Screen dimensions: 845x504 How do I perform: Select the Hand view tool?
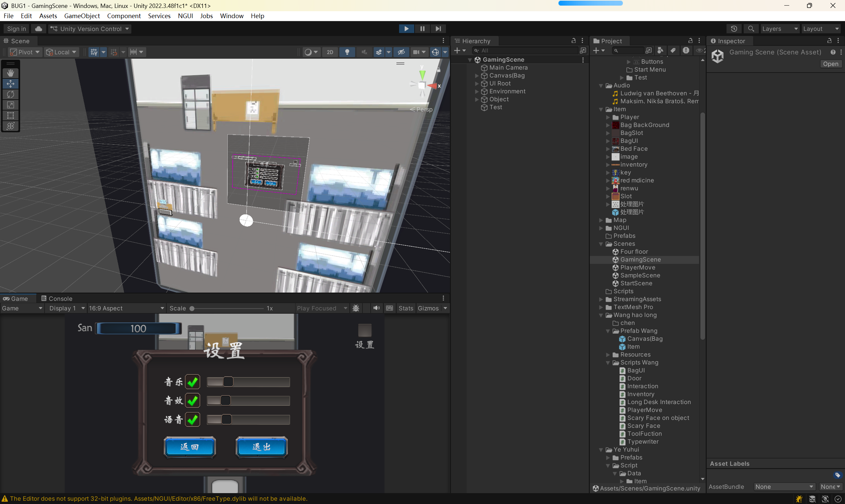click(11, 73)
